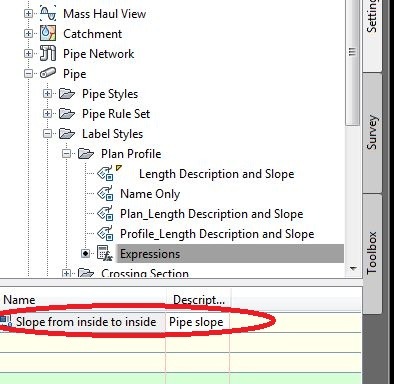This screenshot has width=394, height=384.
Task: Click the Catchment water-drop icon
Action: tap(48, 33)
